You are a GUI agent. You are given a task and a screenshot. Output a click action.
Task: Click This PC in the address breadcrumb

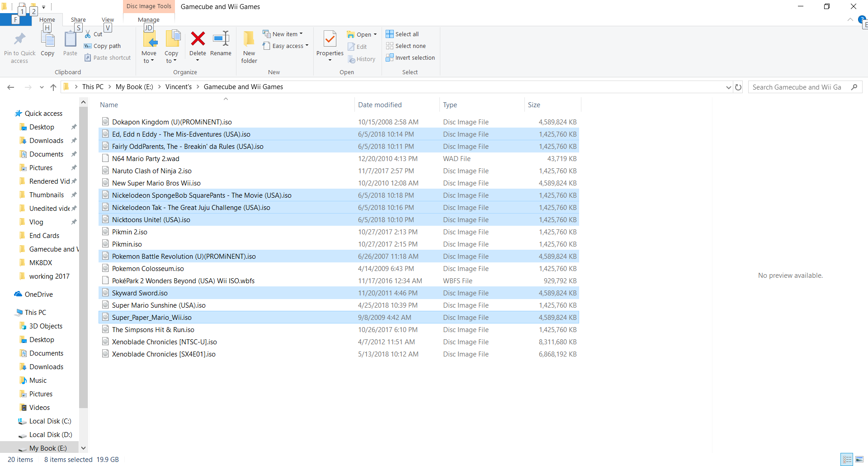[93, 87]
